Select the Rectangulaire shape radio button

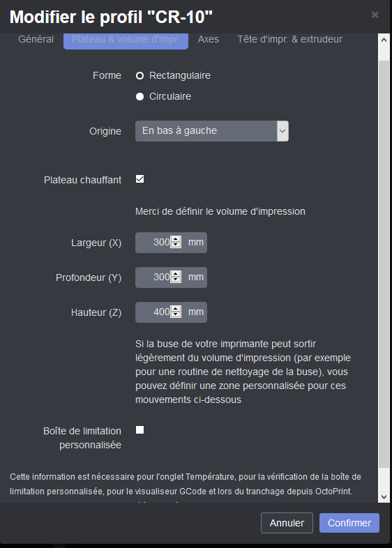point(140,76)
